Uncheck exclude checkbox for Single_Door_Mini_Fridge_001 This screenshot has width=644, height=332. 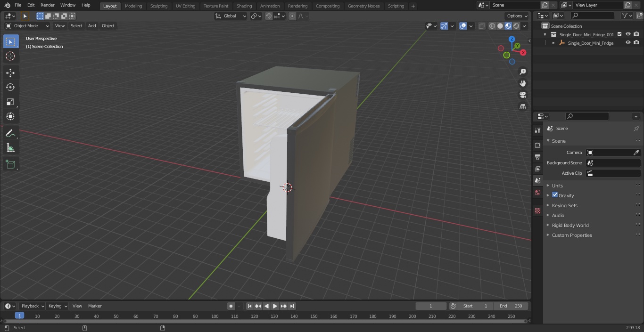pos(619,34)
